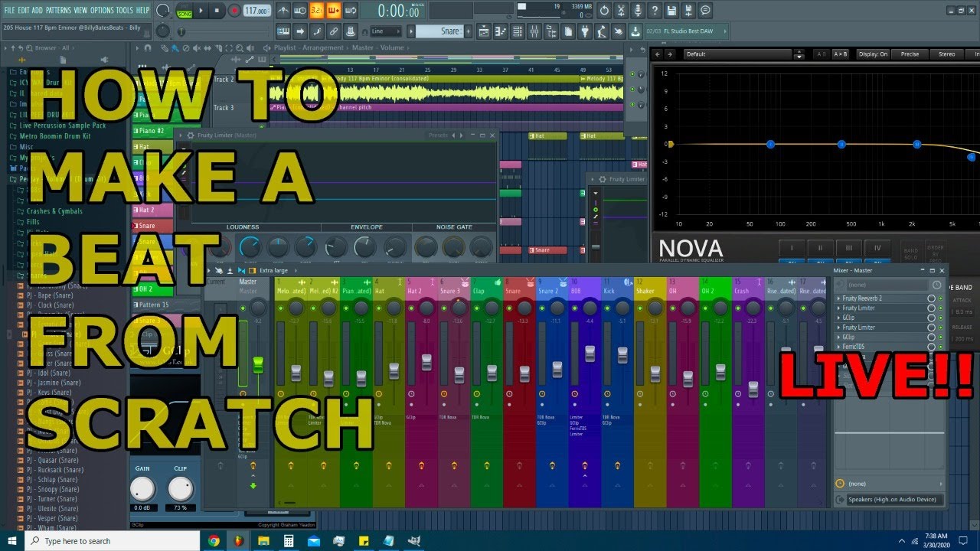Open the online news chat bubble icon

[705, 11]
